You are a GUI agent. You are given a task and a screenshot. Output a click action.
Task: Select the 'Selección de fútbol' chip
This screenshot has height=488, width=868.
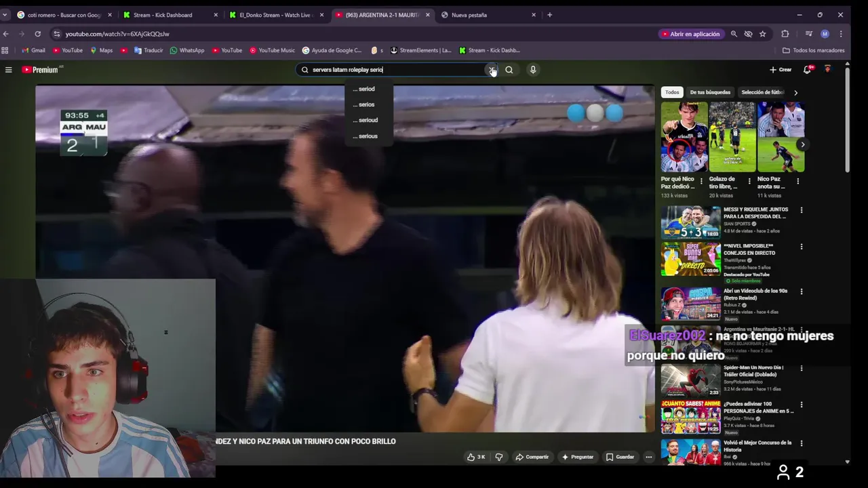pyautogui.click(x=762, y=92)
